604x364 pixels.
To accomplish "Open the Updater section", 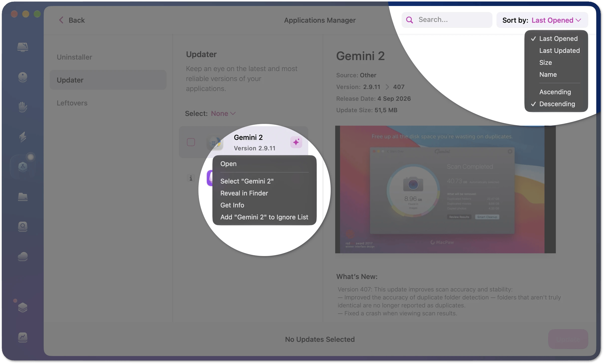I will (x=108, y=80).
